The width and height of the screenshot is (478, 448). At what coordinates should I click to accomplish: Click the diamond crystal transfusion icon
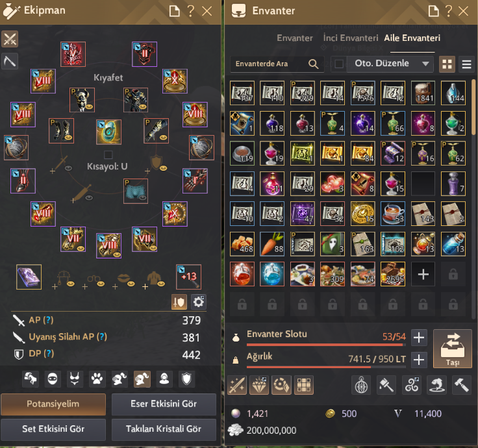tap(259, 385)
